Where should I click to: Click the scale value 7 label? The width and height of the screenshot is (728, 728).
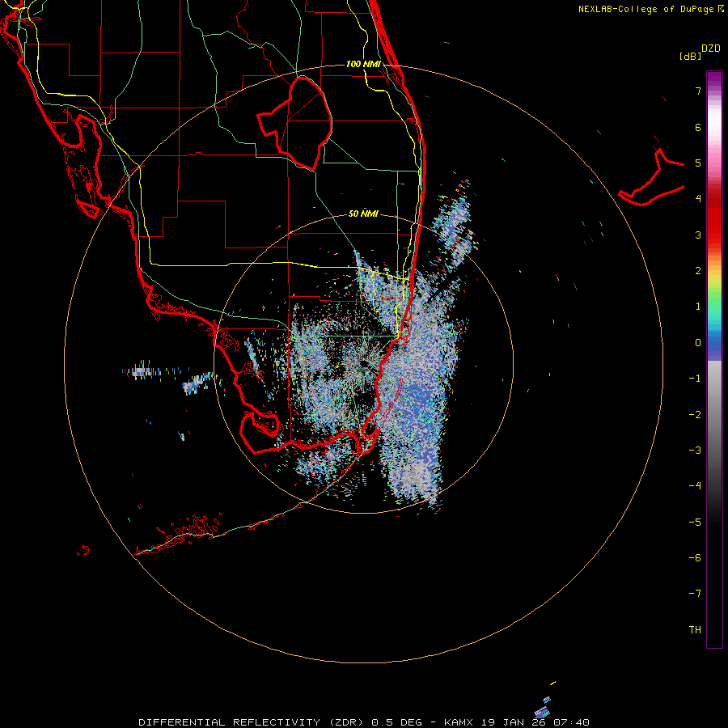pos(698,91)
